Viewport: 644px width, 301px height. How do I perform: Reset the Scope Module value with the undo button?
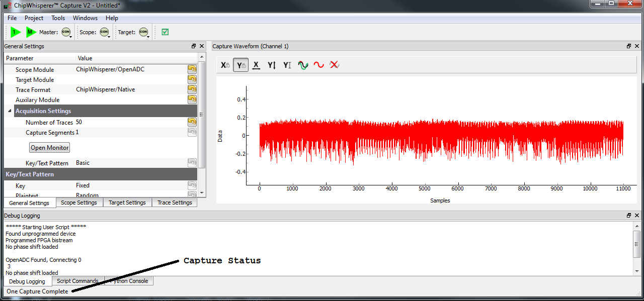(x=192, y=69)
